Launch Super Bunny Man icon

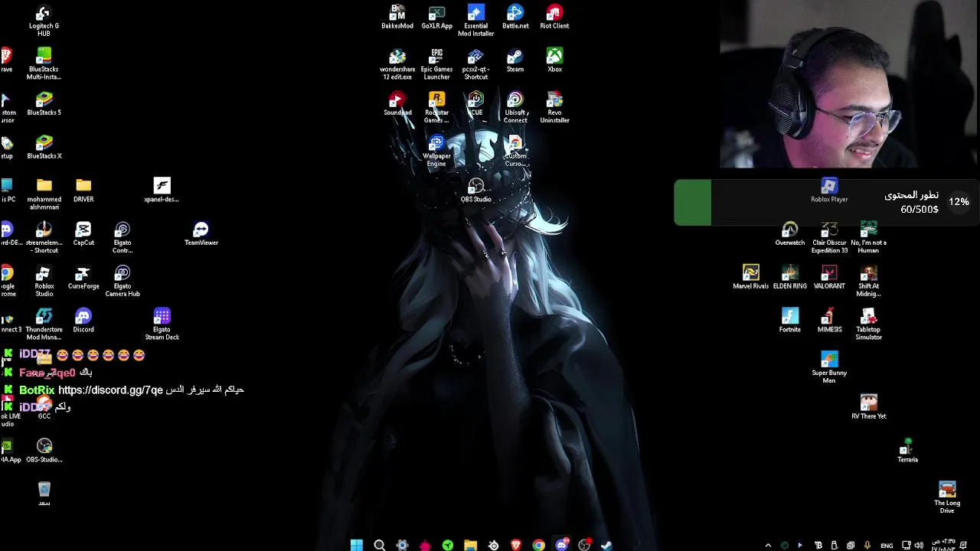(x=829, y=368)
